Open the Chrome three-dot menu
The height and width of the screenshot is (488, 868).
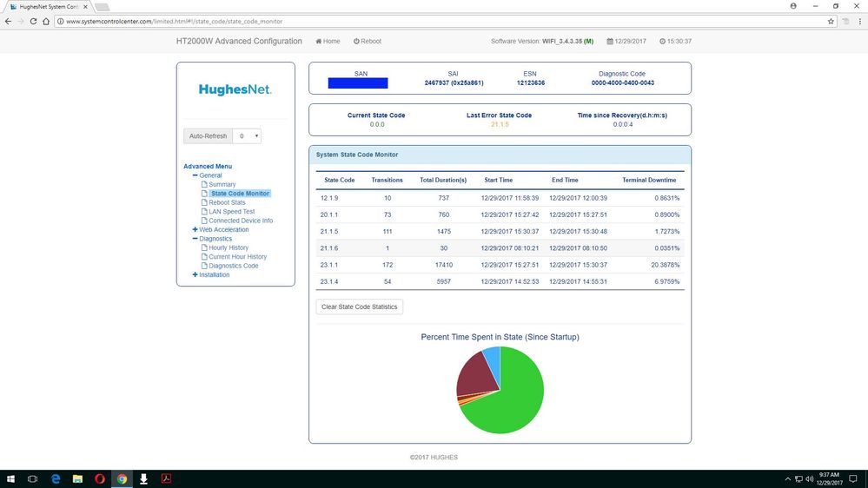coord(858,21)
